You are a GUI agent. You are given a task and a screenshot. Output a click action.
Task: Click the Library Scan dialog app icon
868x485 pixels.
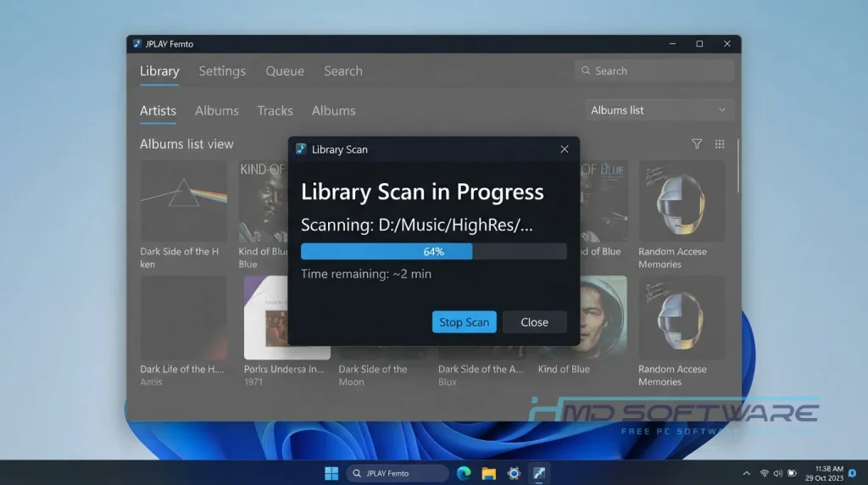click(301, 149)
